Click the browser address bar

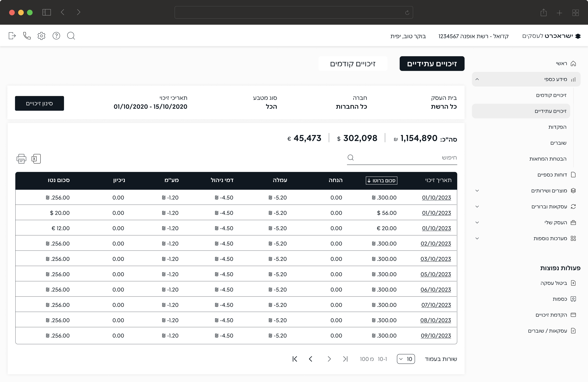pos(294,13)
